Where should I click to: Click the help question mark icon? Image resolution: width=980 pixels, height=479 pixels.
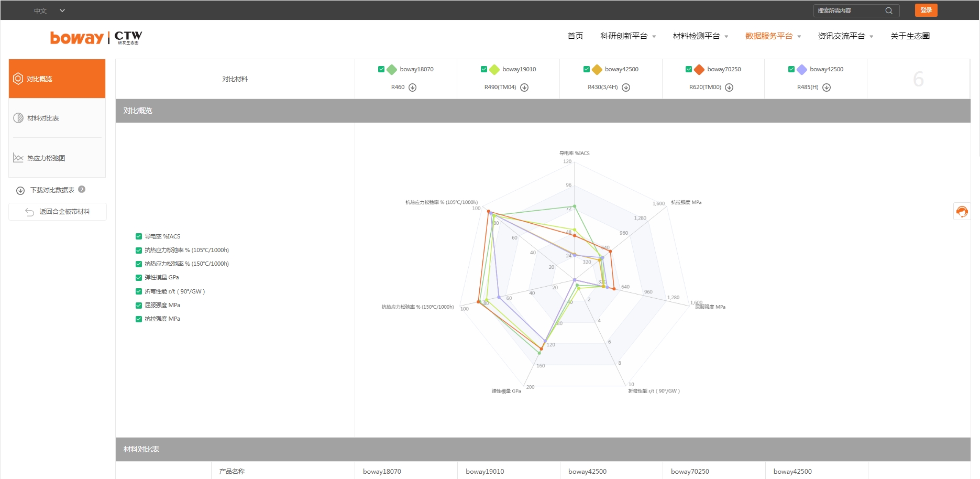(x=82, y=190)
